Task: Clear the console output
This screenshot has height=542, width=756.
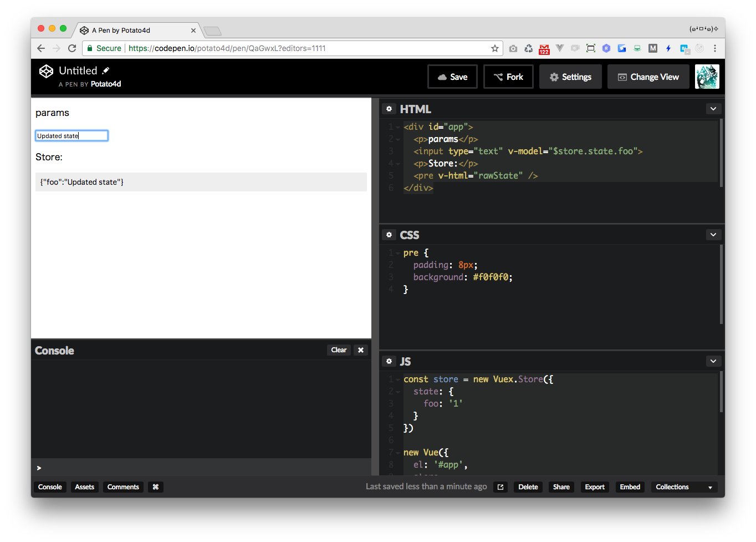Action: 339,349
